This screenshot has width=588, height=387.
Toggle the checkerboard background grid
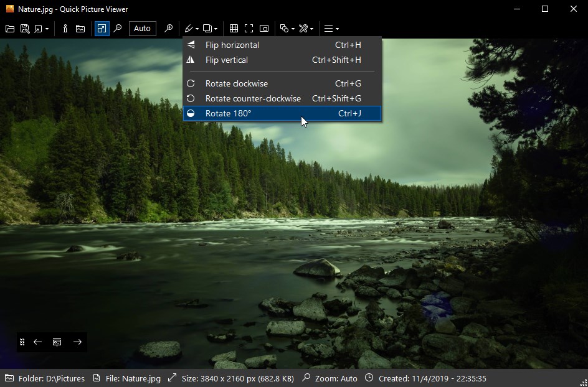point(234,28)
